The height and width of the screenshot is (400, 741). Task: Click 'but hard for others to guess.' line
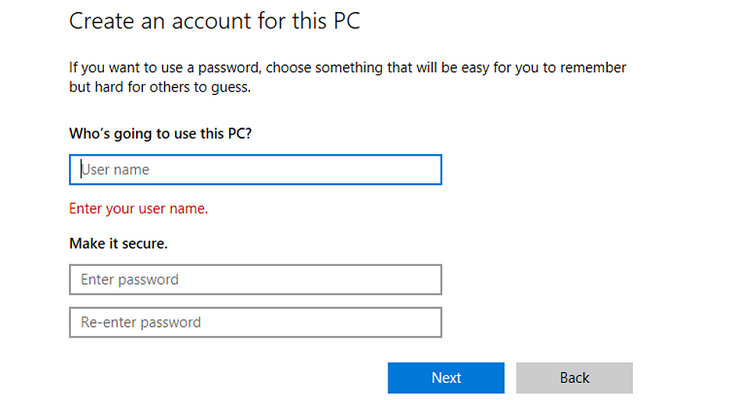click(x=160, y=87)
